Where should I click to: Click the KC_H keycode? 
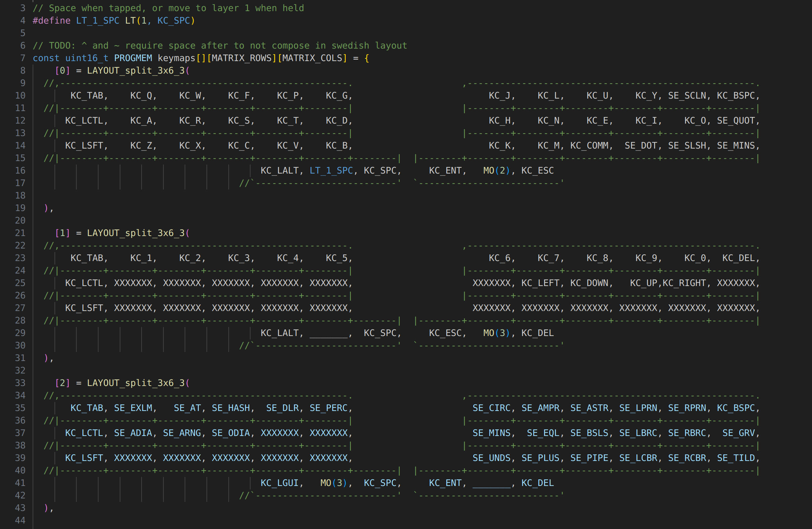coord(500,120)
